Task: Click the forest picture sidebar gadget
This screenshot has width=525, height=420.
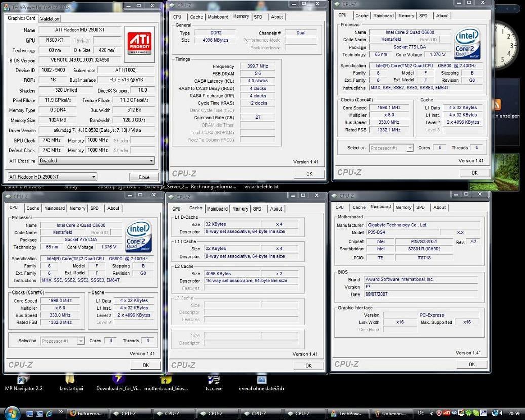Action: point(506,171)
